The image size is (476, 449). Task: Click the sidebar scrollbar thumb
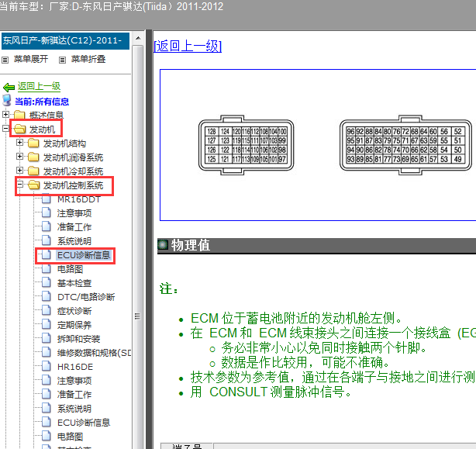137,316
